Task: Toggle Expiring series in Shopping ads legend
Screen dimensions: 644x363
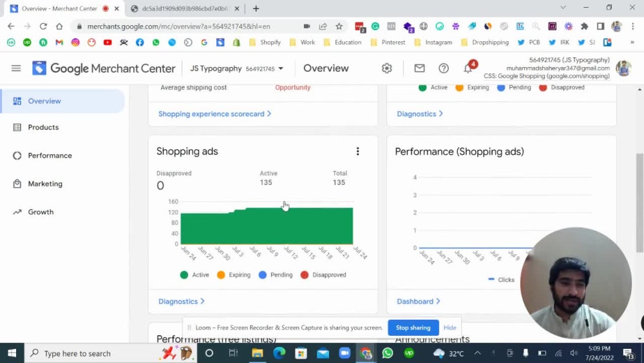Action: [x=234, y=275]
